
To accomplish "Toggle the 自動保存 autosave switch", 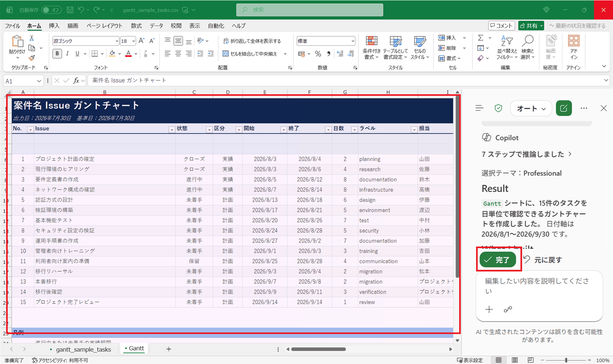I will coord(51,10).
